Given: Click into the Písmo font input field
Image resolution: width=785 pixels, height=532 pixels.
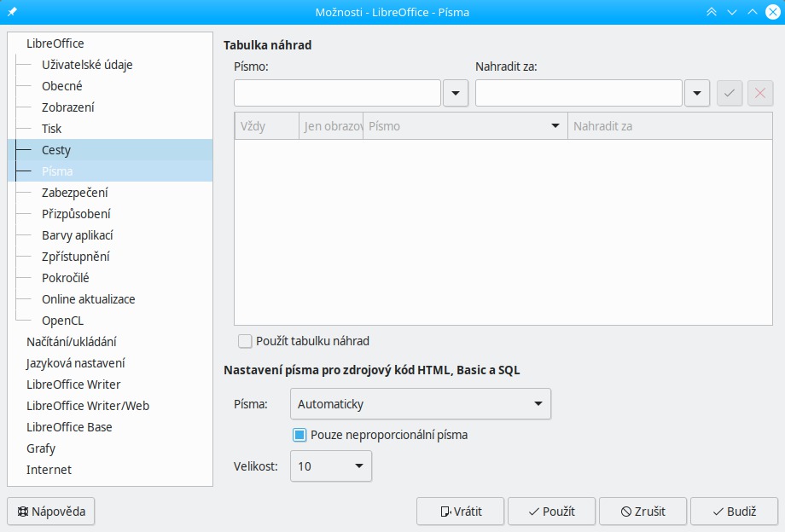Looking at the screenshot, I should [337, 93].
